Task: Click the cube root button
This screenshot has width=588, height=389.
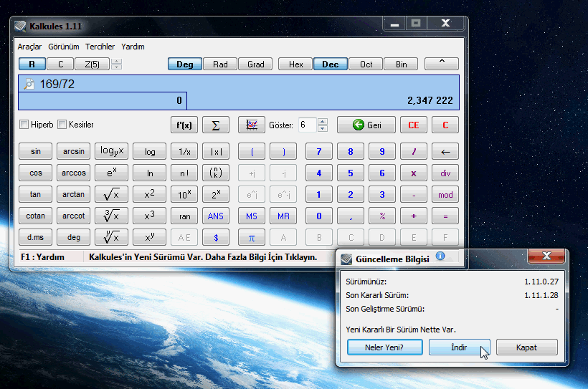Action: pos(111,216)
